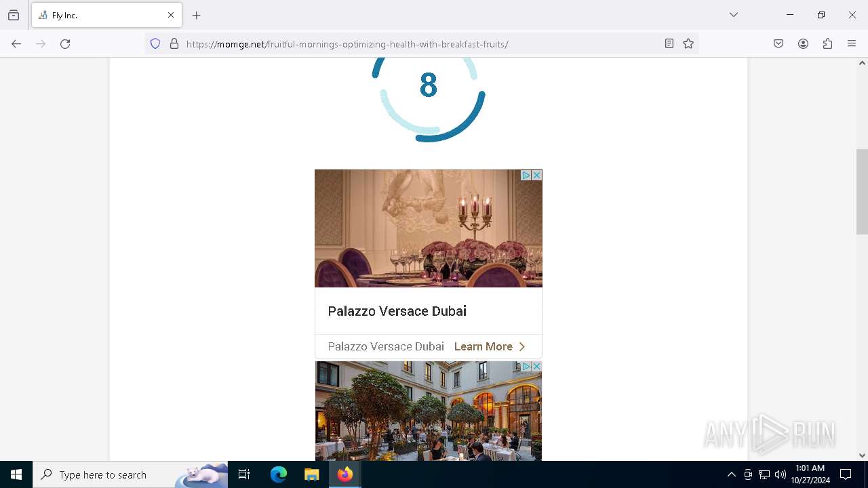The height and width of the screenshot is (488, 868).
Task: Open Windows notification center
Action: [846, 474]
